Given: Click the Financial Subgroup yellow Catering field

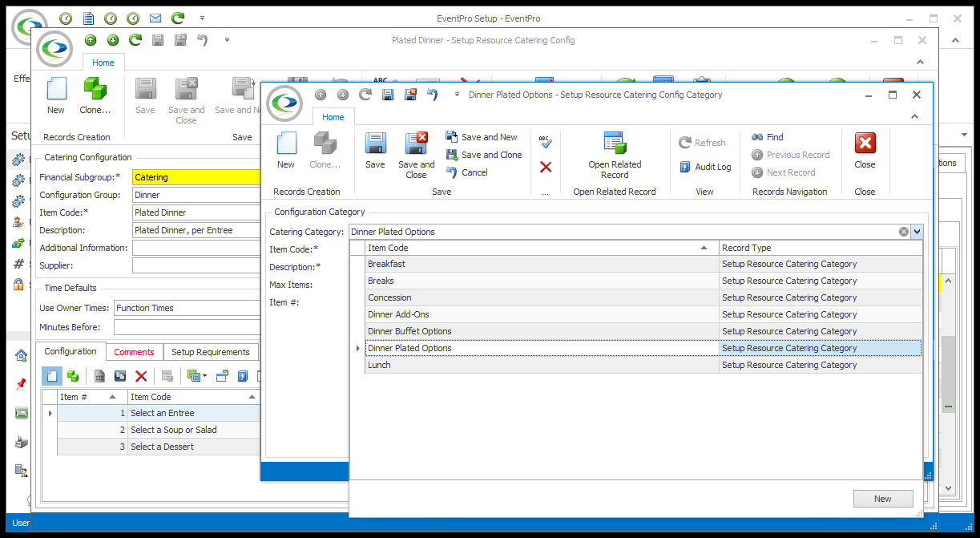Looking at the screenshot, I should pos(196,177).
